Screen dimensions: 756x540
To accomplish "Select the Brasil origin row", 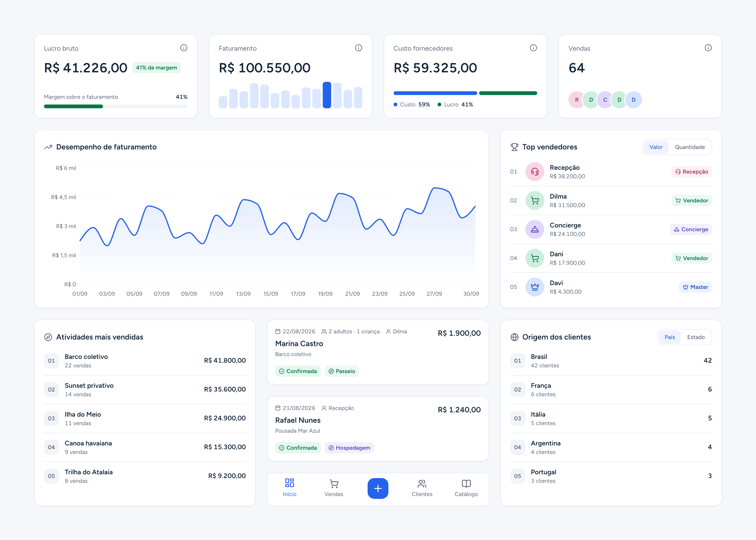I will pos(611,361).
